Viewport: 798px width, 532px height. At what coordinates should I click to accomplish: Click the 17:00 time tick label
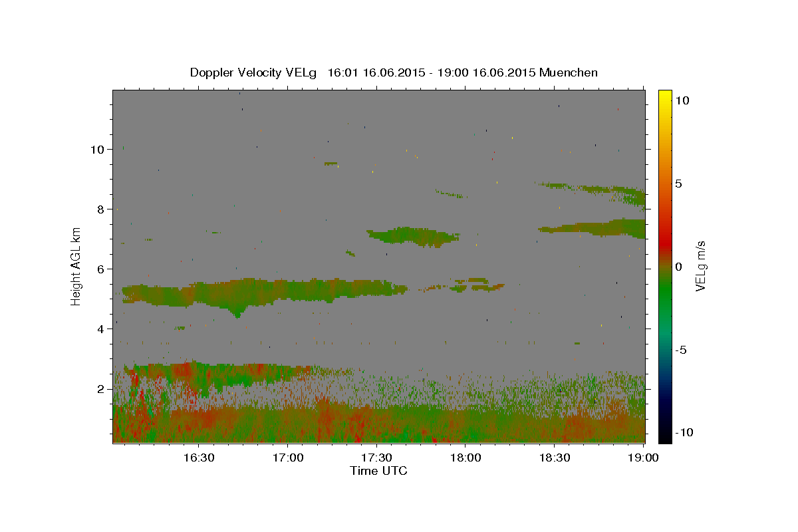287,458
